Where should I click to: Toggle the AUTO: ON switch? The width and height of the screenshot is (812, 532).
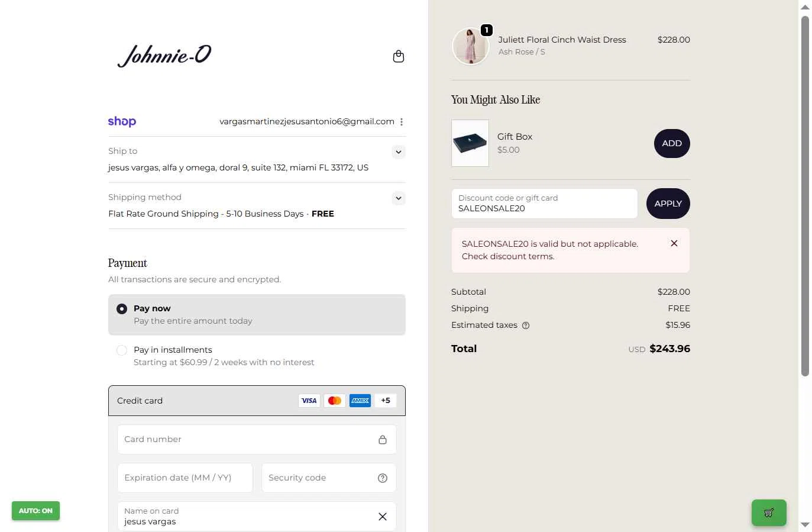[35, 511]
